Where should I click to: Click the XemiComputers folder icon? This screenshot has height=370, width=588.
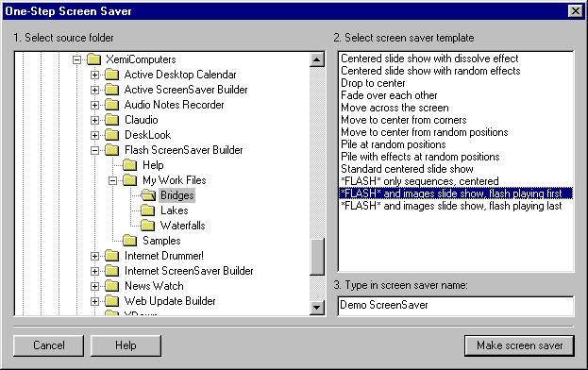click(x=93, y=59)
